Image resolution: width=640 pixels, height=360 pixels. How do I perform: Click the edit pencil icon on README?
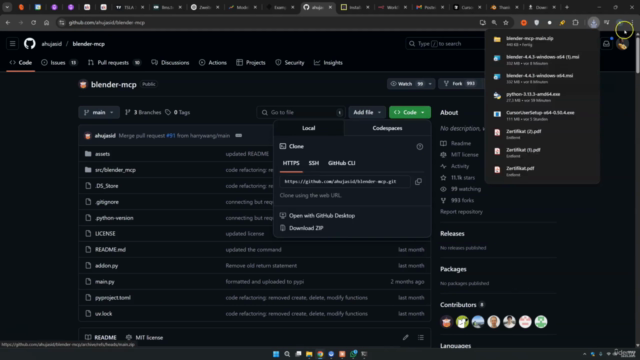[x=405, y=338]
